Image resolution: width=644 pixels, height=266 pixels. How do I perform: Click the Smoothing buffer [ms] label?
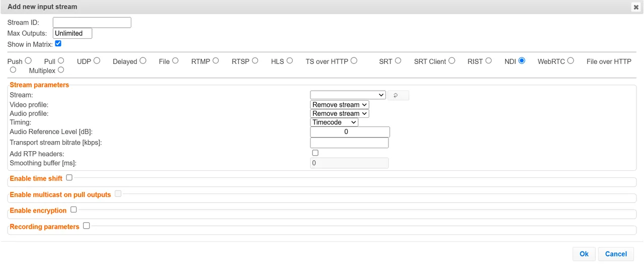coord(43,163)
